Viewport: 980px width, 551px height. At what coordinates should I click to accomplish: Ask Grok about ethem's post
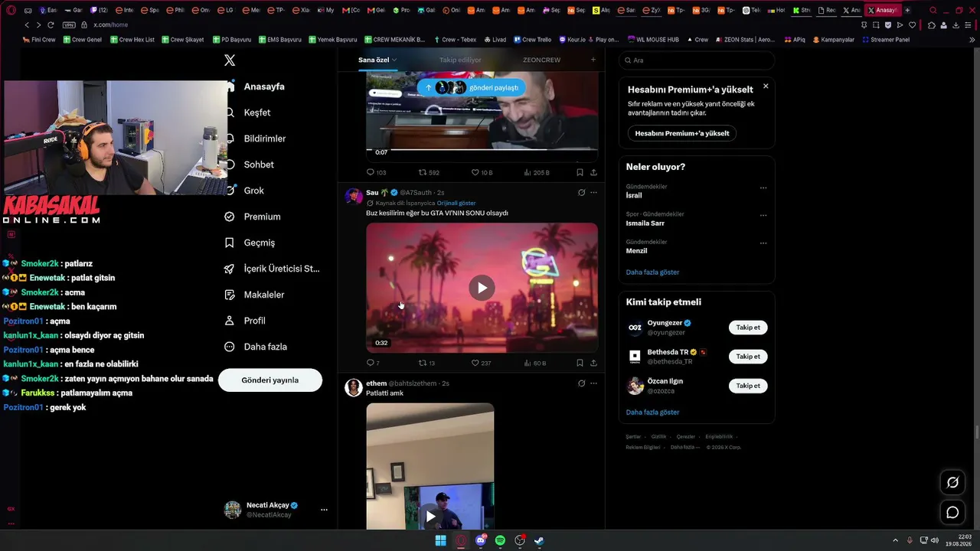coord(581,383)
